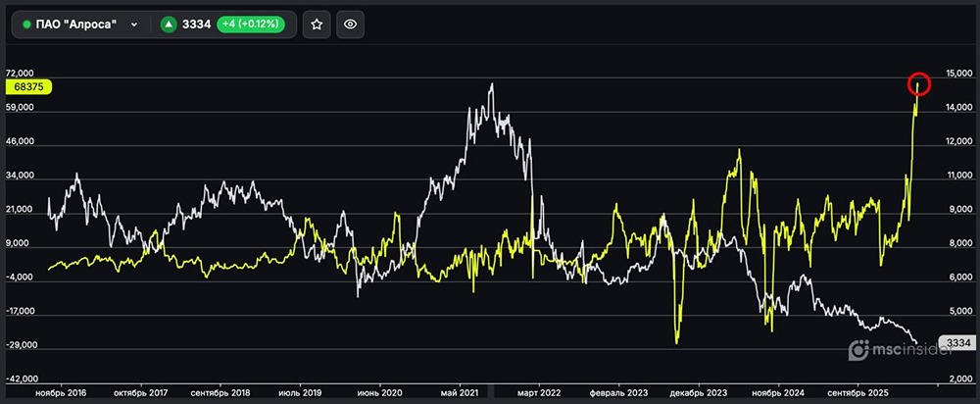Select the сентябрь 2018 date on timeline
The height and width of the screenshot is (404, 980).
click(x=220, y=393)
